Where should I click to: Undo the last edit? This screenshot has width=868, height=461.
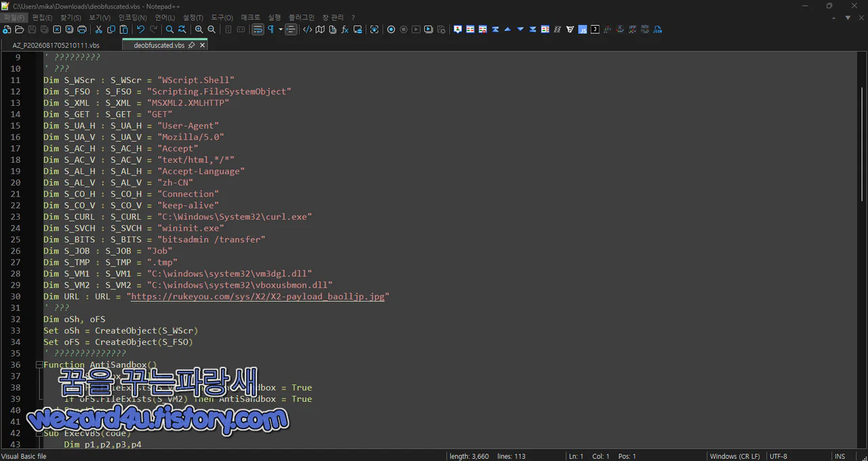[140, 29]
